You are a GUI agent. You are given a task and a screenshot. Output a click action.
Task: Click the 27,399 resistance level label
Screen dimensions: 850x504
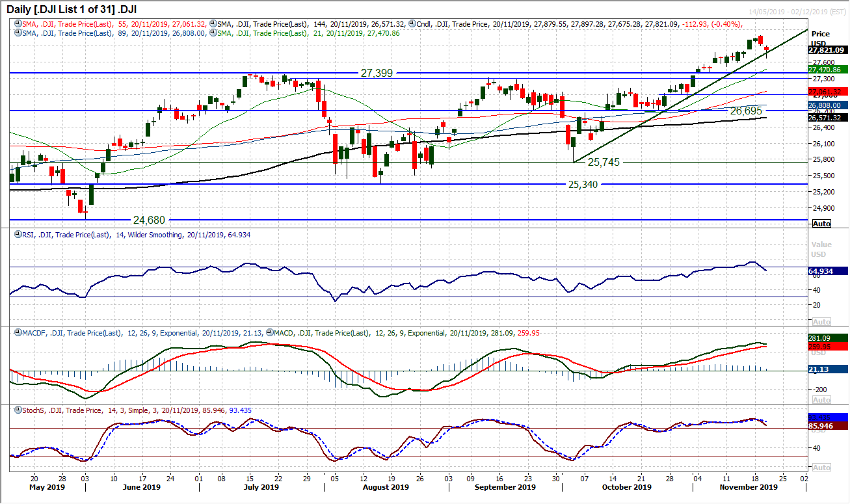tap(376, 73)
